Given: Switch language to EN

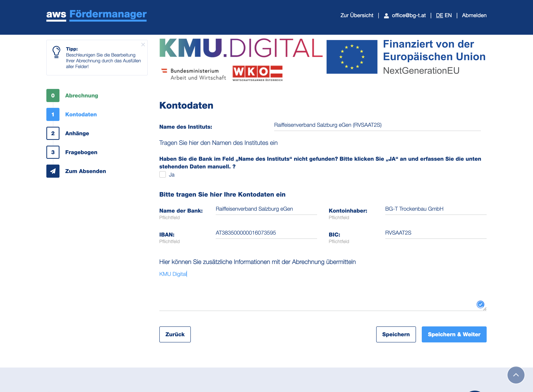Looking at the screenshot, I should click(448, 15).
